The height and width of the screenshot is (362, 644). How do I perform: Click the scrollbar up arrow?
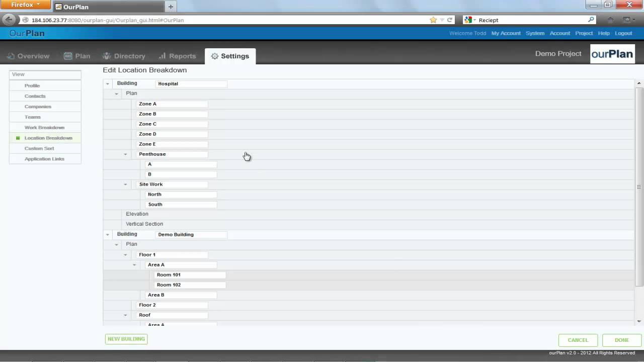[639, 83]
